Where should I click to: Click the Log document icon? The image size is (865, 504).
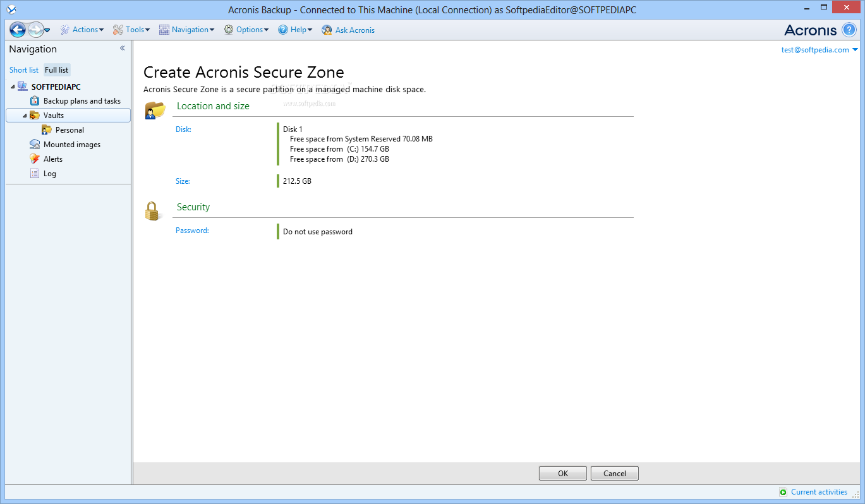pyautogui.click(x=35, y=174)
